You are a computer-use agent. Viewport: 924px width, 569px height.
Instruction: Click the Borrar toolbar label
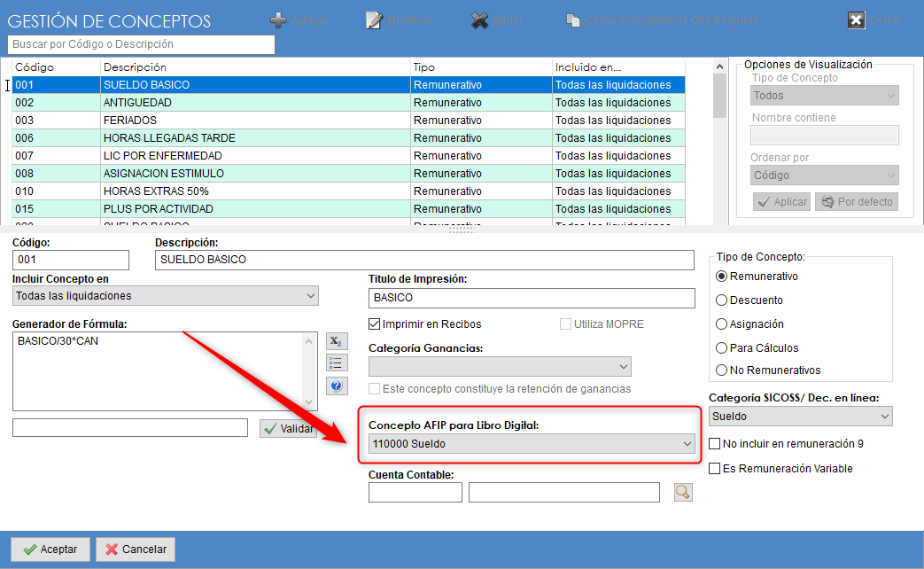508,20
